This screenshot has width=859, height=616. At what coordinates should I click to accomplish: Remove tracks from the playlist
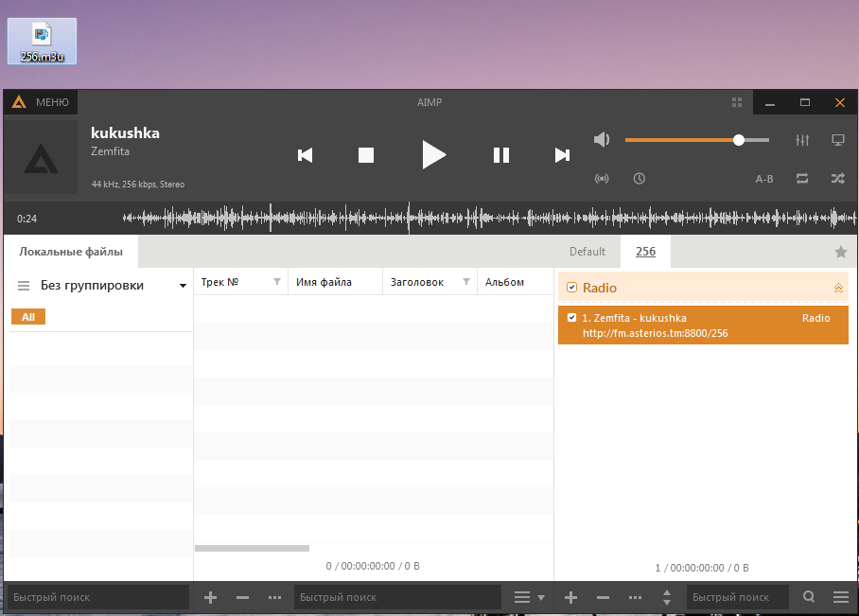(604, 597)
